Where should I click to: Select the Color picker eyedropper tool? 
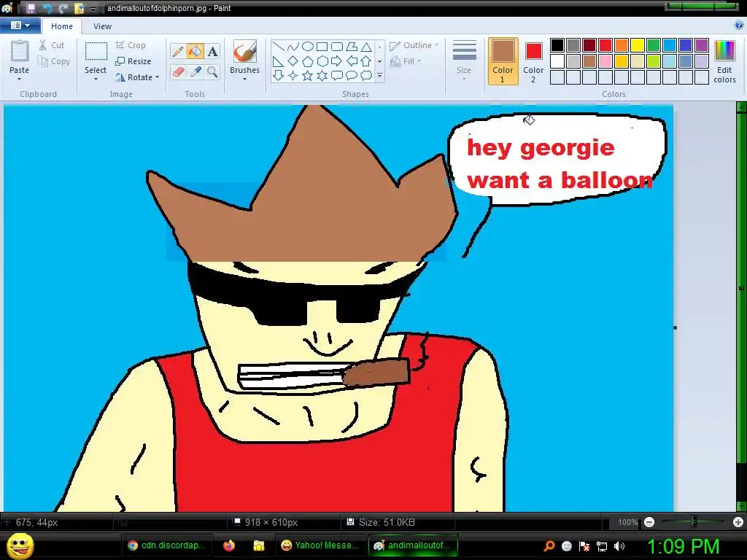pos(195,71)
